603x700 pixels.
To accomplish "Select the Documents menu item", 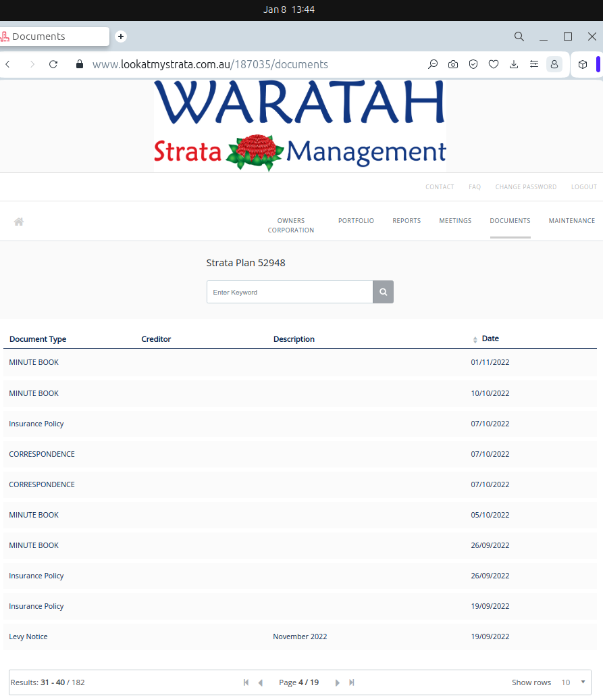I will 510,220.
